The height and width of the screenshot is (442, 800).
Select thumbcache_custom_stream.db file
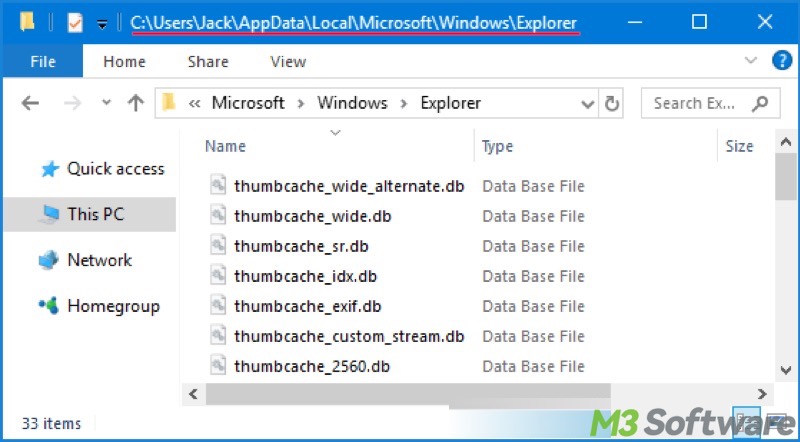point(349,337)
